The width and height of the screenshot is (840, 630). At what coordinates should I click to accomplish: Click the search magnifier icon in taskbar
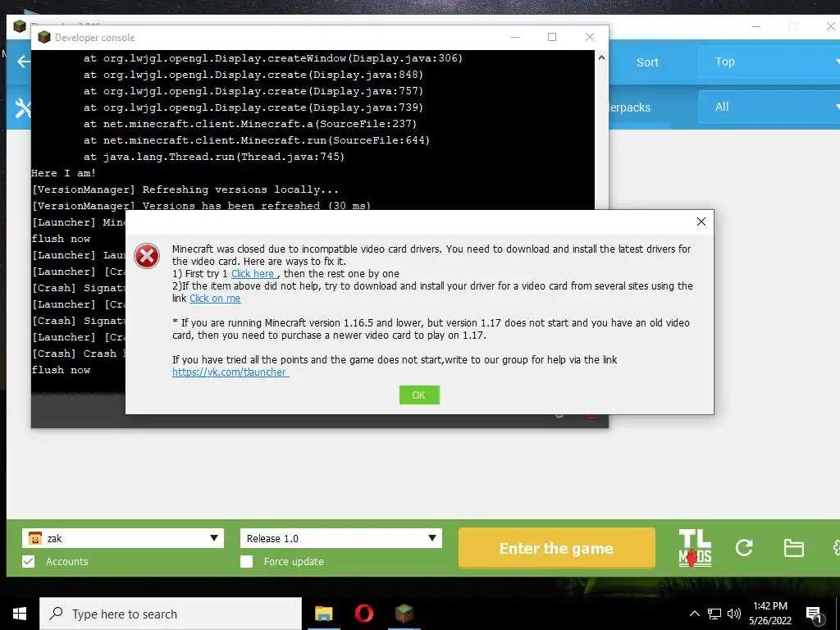coord(56,614)
